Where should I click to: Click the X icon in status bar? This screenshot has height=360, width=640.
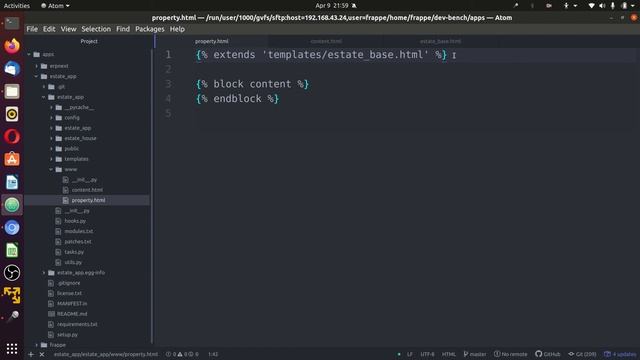pos(42,354)
